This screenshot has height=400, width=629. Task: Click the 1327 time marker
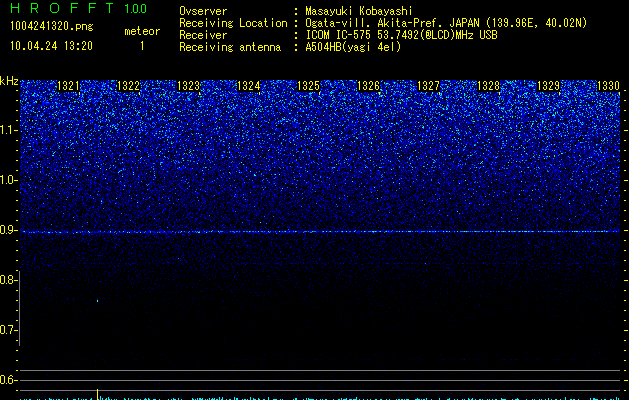click(x=428, y=86)
